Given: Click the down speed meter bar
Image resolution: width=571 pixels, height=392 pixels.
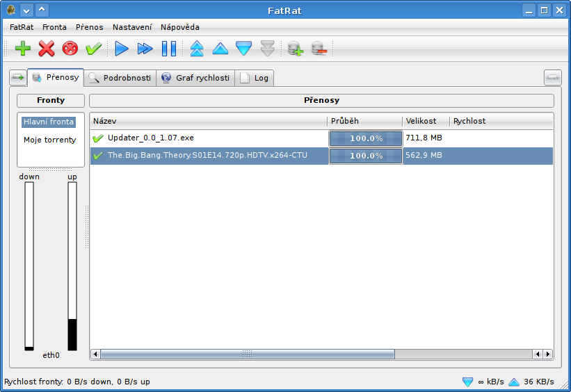Looking at the screenshot, I should (x=29, y=266).
